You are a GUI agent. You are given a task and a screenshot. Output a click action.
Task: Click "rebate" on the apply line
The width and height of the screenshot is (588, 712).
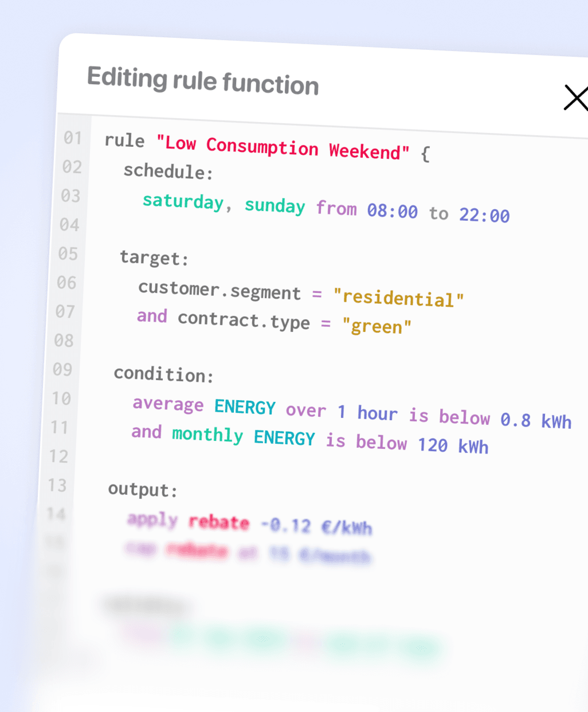[x=219, y=522]
